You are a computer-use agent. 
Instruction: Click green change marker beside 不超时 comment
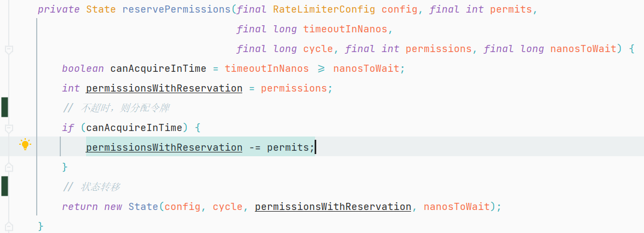click(x=4, y=107)
